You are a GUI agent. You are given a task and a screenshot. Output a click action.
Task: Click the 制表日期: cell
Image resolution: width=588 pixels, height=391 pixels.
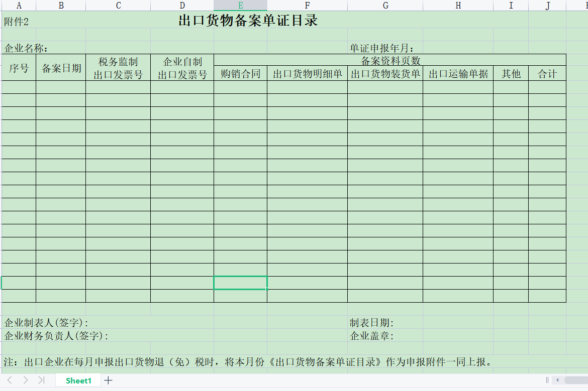(371, 322)
